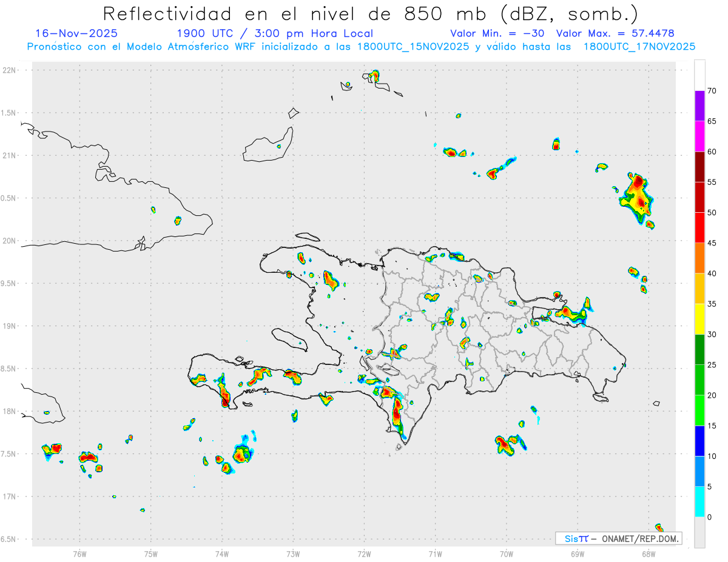The width and height of the screenshot is (728, 562).
Task: Click the colorbar tick label '60'
Action: 712,152
